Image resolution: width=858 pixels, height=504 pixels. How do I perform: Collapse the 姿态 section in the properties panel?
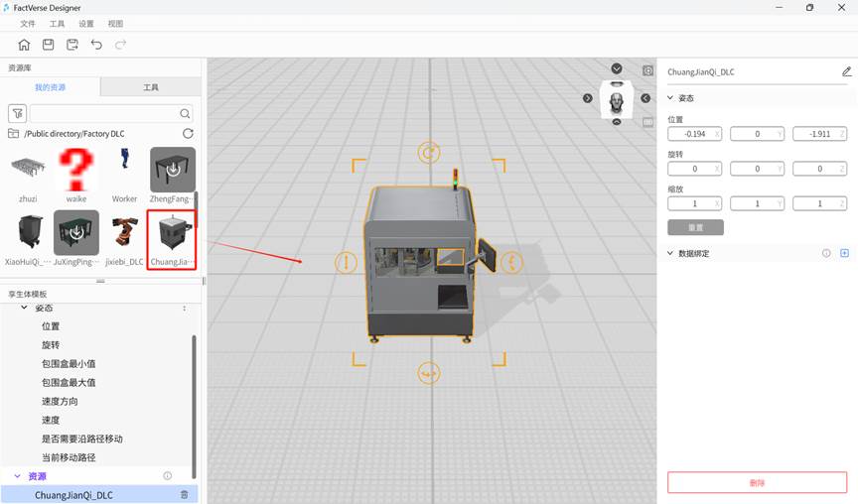coord(670,98)
